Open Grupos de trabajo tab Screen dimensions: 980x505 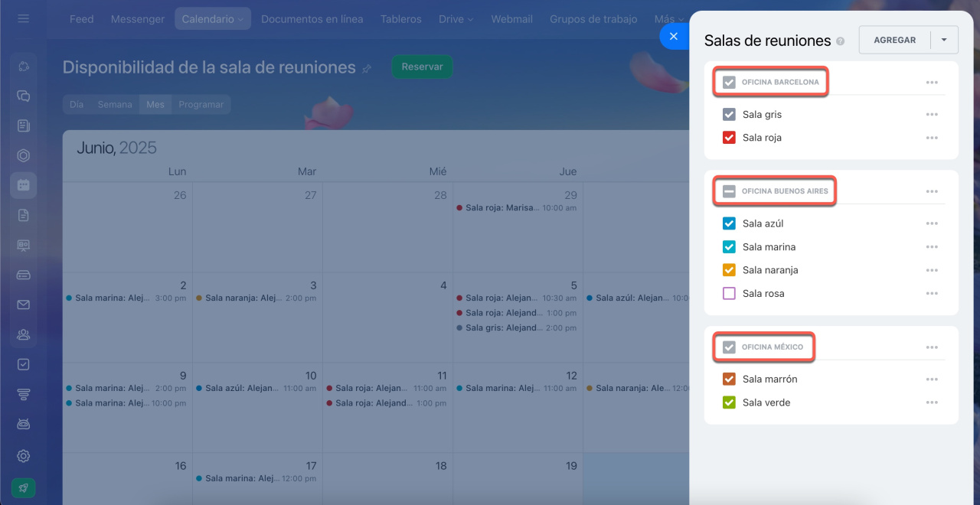[593, 19]
